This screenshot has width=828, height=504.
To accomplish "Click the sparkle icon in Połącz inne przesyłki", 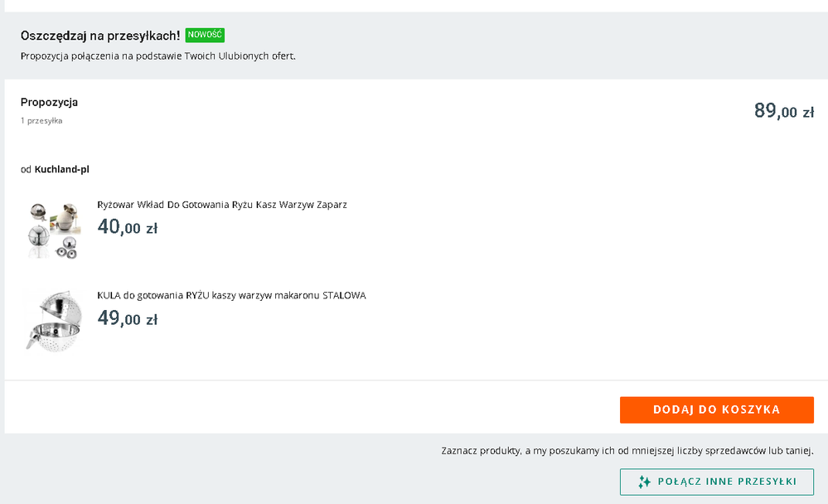I will coord(644,482).
